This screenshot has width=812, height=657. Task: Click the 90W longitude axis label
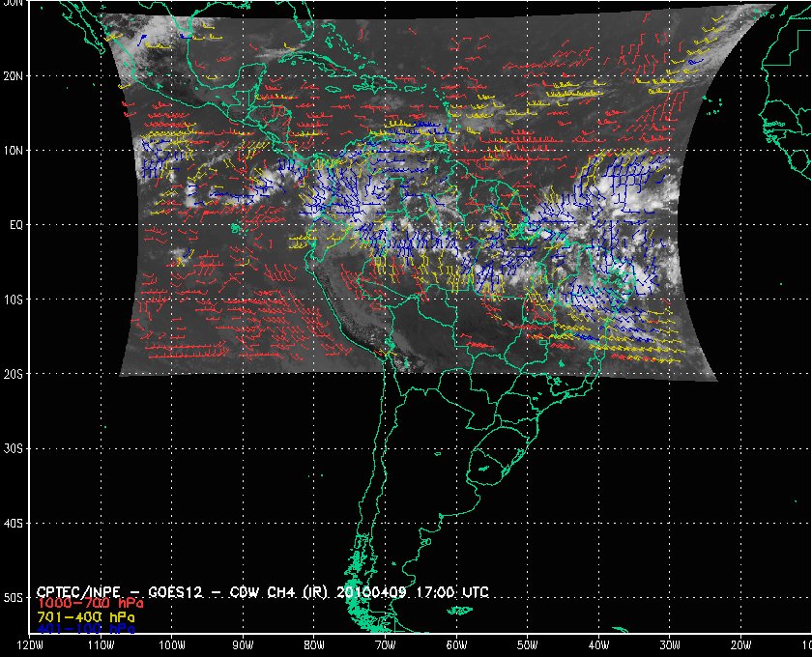click(243, 645)
